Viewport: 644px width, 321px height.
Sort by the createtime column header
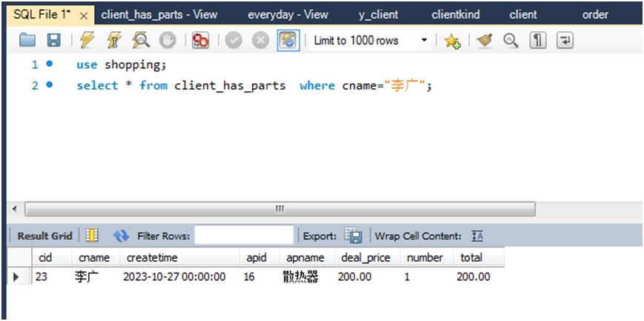(x=179, y=258)
